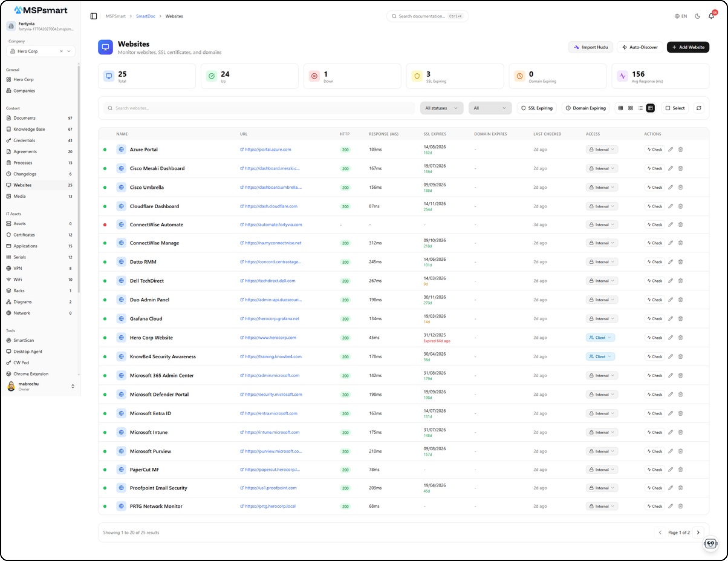Activate Select mode for the table
This screenshot has width=728, height=561.
675,108
